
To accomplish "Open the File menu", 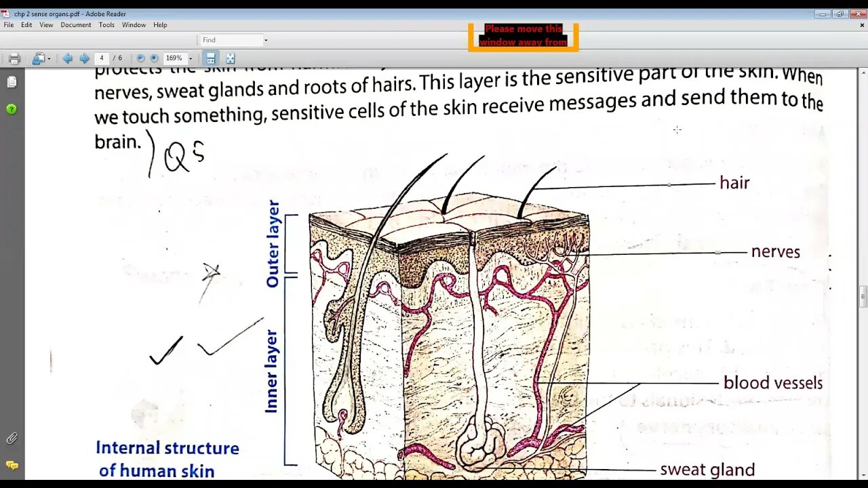I will 9,25.
